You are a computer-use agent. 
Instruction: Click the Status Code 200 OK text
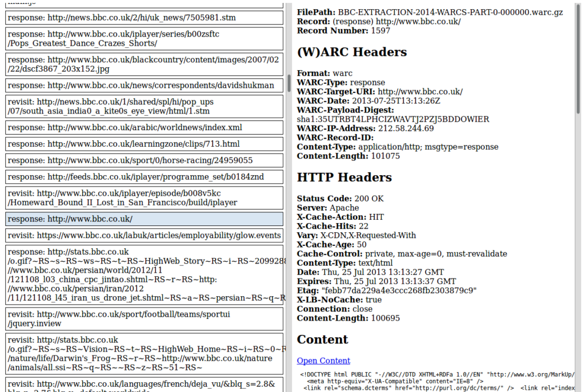click(340, 199)
